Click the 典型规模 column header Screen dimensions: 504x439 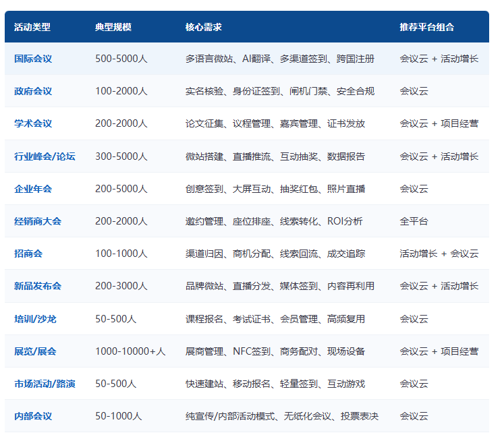tap(113, 27)
